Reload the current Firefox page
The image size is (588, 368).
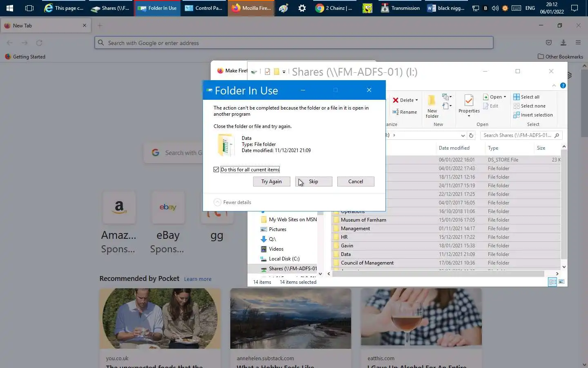tap(39, 43)
